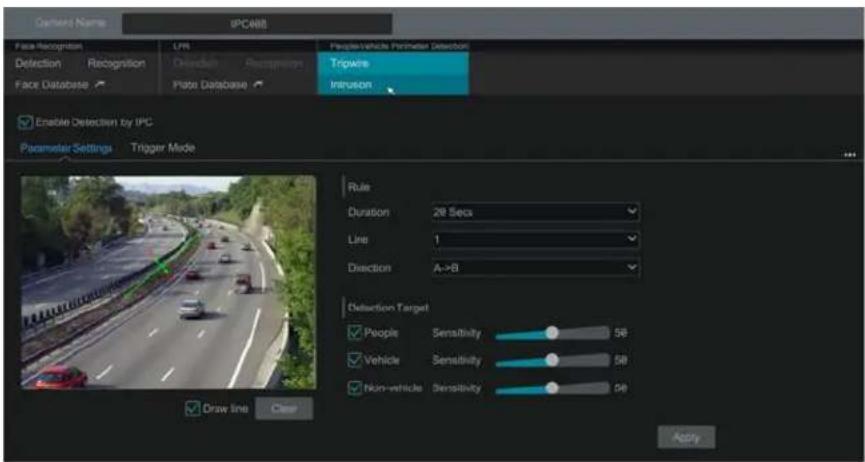Screen dimensions: 865x462
Task: Open Plate Database external link icon
Action: tap(259, 86)
